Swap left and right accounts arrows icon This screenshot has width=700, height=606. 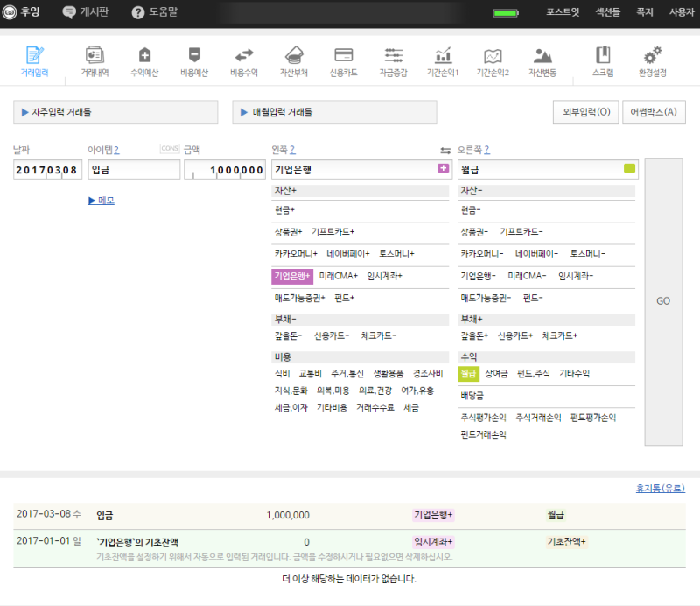[x=445, y=150]
